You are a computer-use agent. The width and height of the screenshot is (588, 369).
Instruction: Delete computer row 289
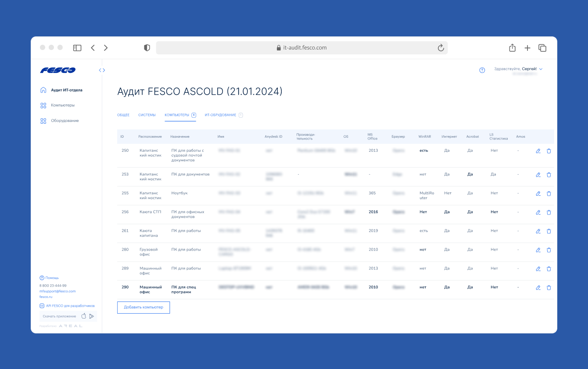[x=549, y=269]
